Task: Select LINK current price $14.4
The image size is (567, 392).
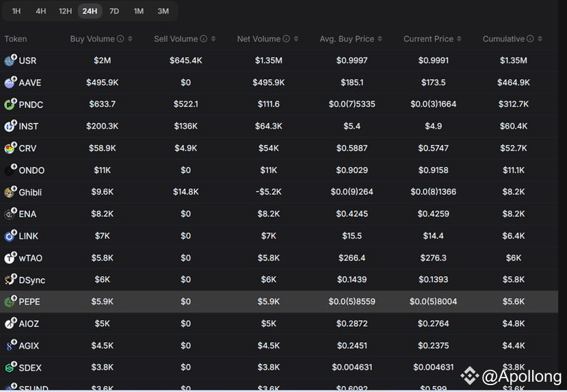Action: [433, 236]
